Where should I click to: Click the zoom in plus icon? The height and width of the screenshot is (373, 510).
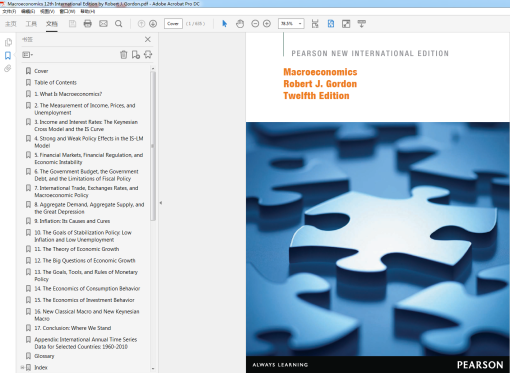[x=267, y=24]
